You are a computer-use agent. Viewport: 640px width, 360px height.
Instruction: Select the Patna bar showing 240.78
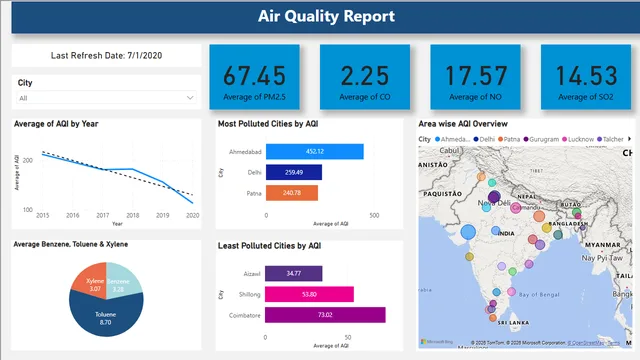click(292, 193)
